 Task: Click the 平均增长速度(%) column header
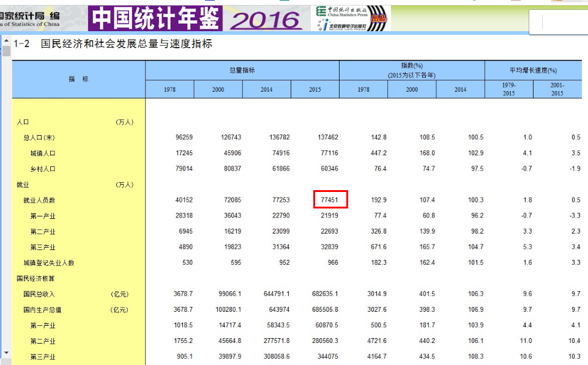pos(533,70)
